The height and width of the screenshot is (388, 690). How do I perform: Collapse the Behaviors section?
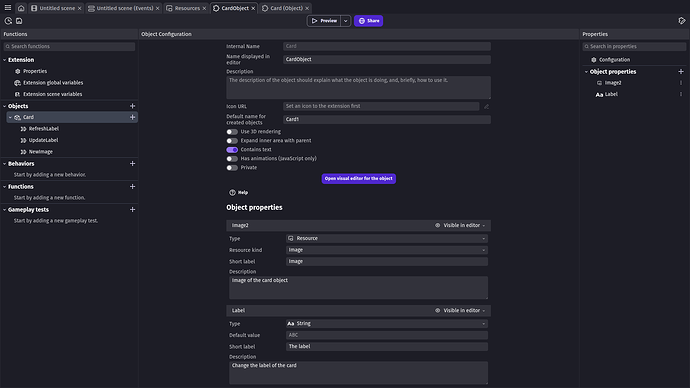(5, 164)
